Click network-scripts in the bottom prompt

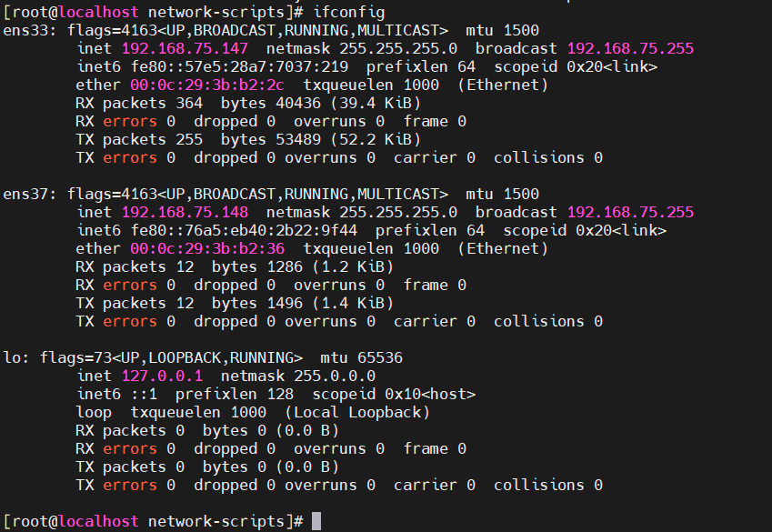(216, 521)
